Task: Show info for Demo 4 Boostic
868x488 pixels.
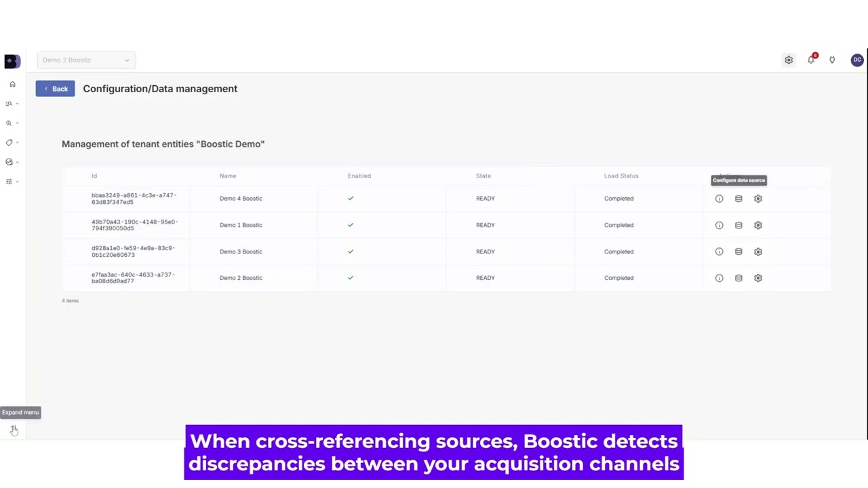Action: [x=719, y=199]
